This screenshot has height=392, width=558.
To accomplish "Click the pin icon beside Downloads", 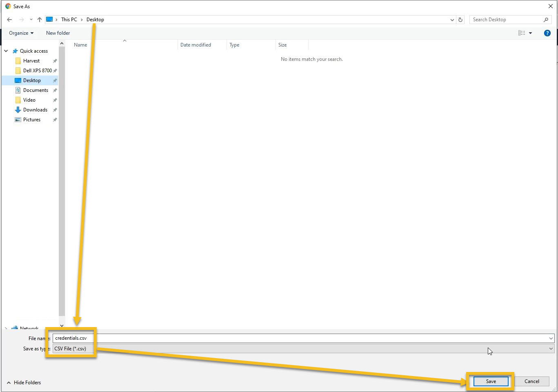I will [55, 110].
